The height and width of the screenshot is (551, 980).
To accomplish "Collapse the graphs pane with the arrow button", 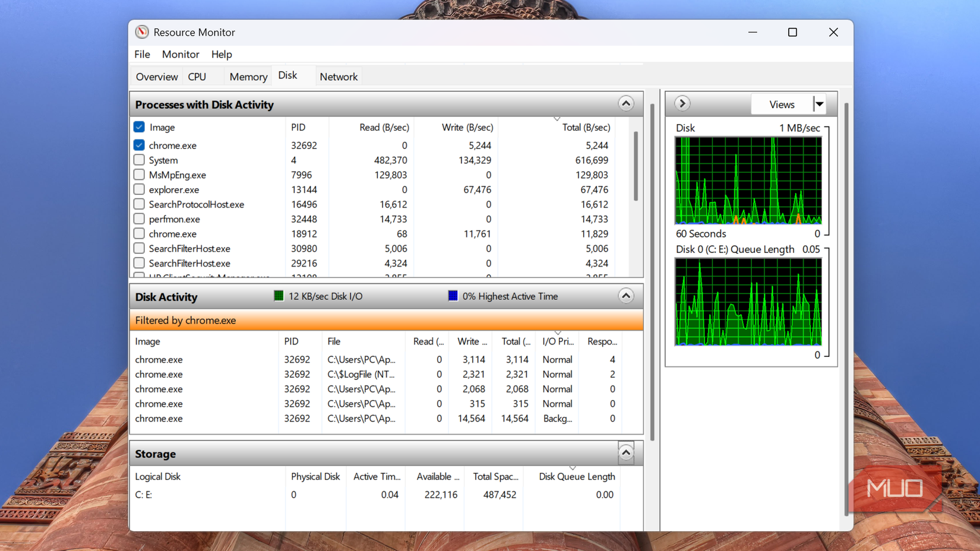I will pyautogui.click(x=682, y=103).
